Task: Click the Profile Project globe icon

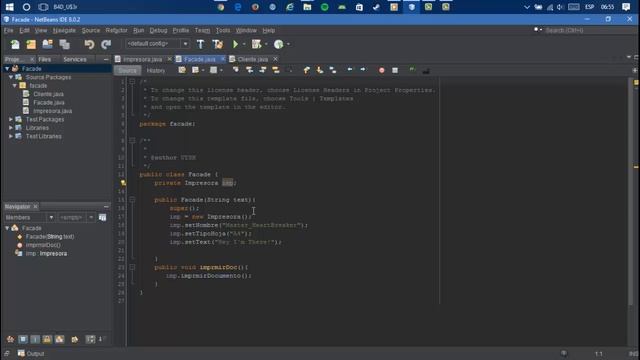Action: (278, 44)
